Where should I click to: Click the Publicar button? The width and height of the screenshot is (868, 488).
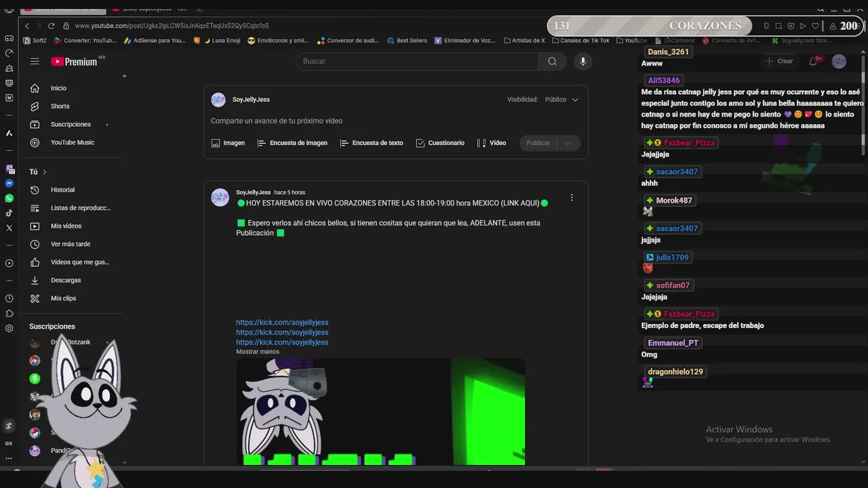(538, 143)
